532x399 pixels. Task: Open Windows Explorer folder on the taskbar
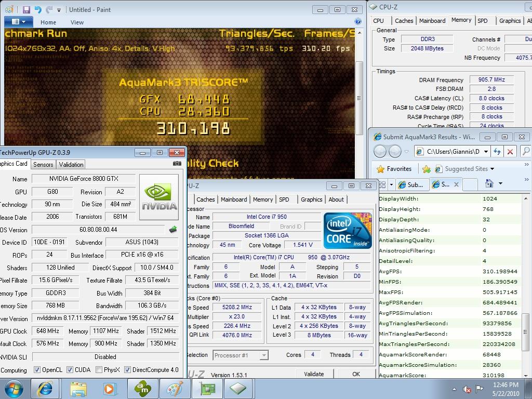tap(79, 389)
